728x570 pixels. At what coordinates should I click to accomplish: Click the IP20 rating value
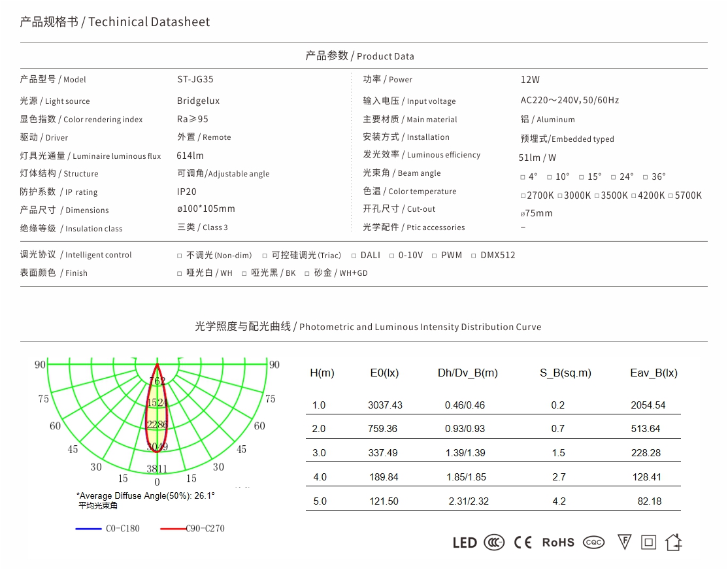click(x=187, y=192)
